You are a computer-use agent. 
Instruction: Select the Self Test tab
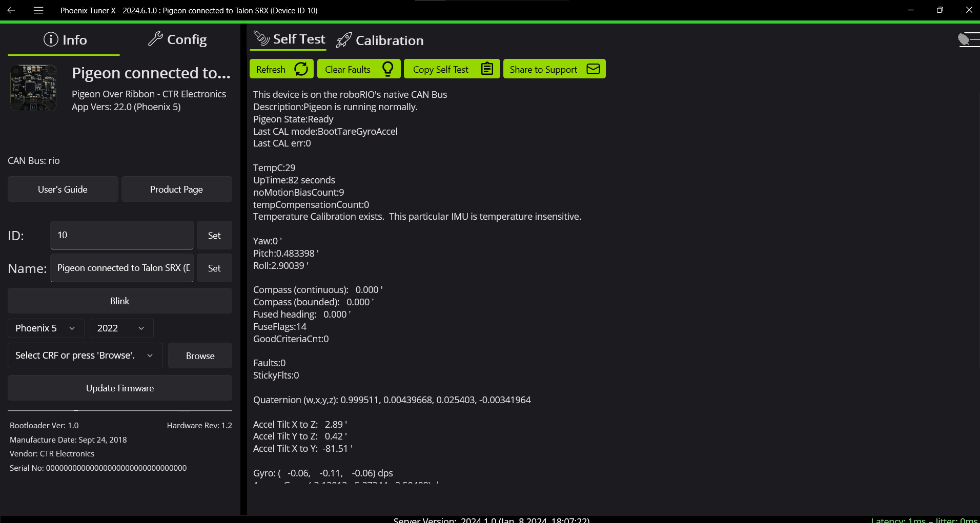click(x=289, y=39)
